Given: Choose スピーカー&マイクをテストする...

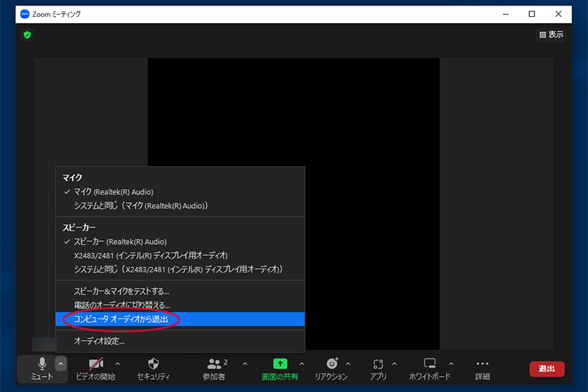Looking at the screenshot, I should [180, 291].
